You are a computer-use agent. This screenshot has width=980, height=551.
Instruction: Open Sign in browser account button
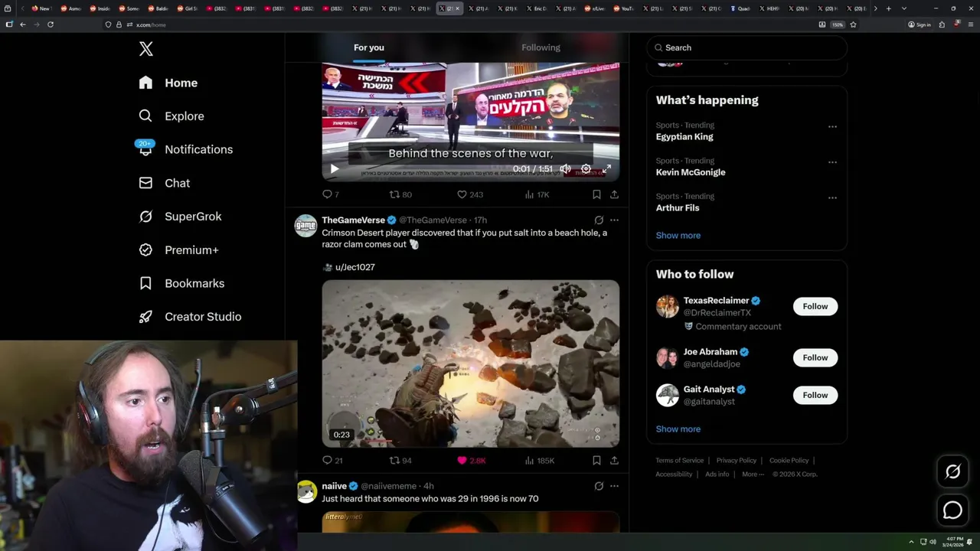(x=920, y=24)
